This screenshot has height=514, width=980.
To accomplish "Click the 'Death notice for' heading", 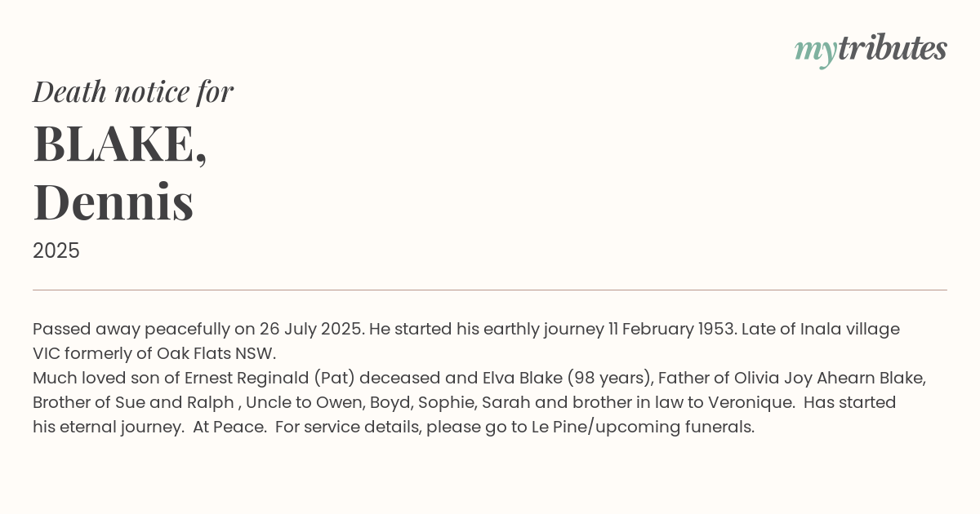I will (133, 91).
